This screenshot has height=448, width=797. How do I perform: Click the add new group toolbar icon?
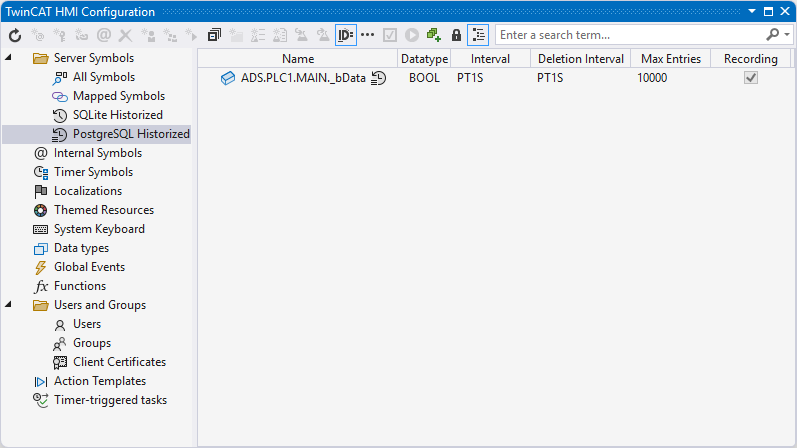(170, 35)
